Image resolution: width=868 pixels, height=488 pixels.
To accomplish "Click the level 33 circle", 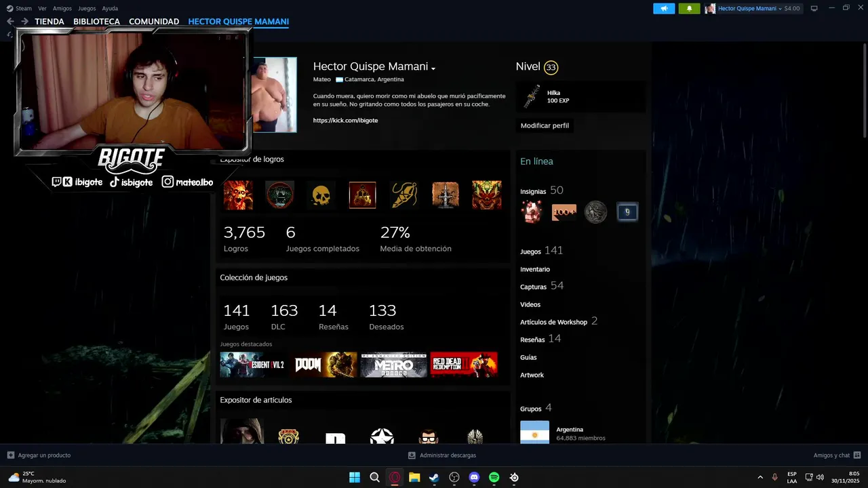I will tap(551, 67).
